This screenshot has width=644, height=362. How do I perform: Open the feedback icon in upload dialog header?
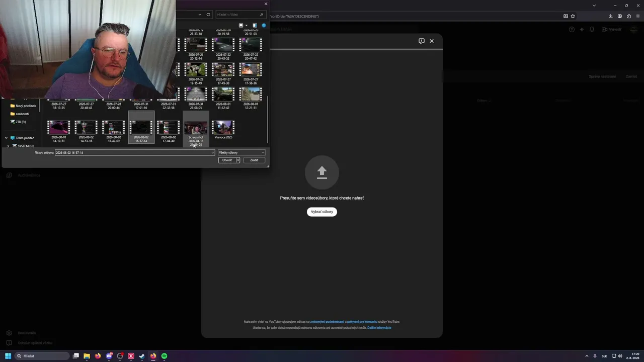pyautogui.click(x=422, y=41)
